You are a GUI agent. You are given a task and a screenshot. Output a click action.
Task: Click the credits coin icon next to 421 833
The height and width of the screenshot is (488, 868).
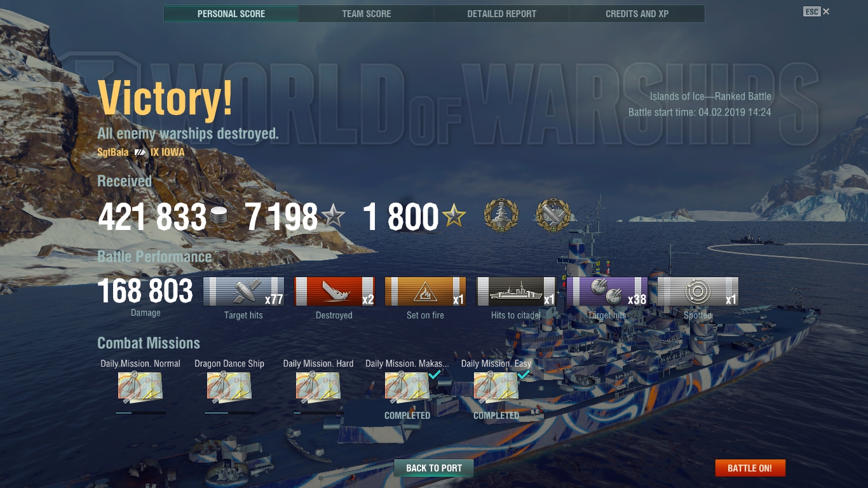(x=219, y=217)
